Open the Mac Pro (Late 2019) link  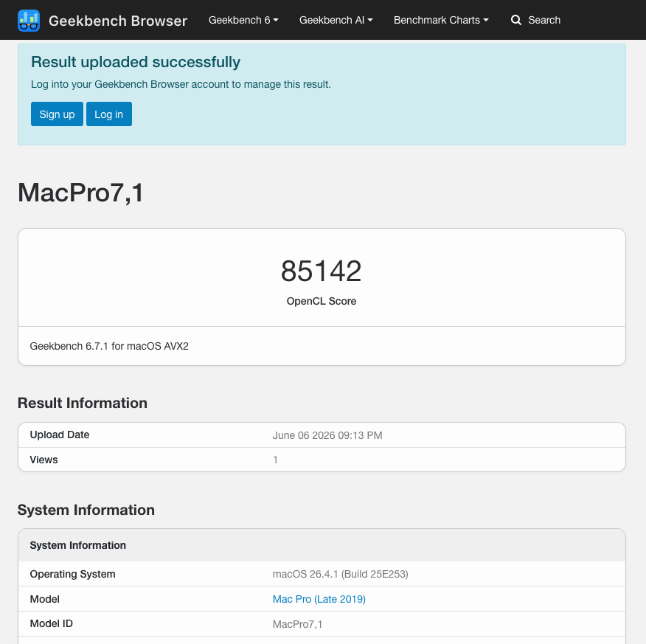point(319,599)
